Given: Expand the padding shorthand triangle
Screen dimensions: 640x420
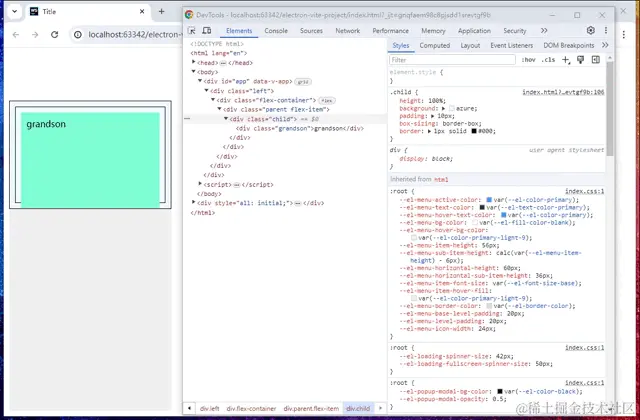Looking at the screenshot, I should pyautogui.click(x=433, y=116).
